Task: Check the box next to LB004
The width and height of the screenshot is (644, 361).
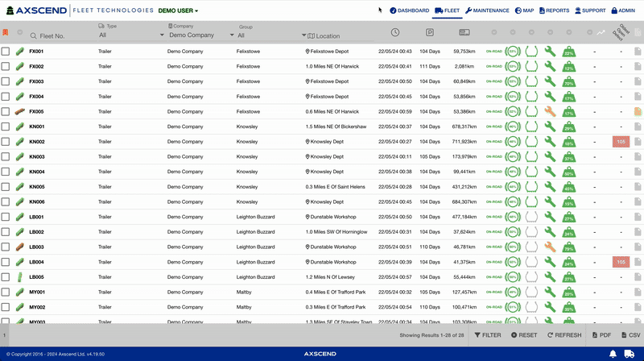Action: pos(6,262)
